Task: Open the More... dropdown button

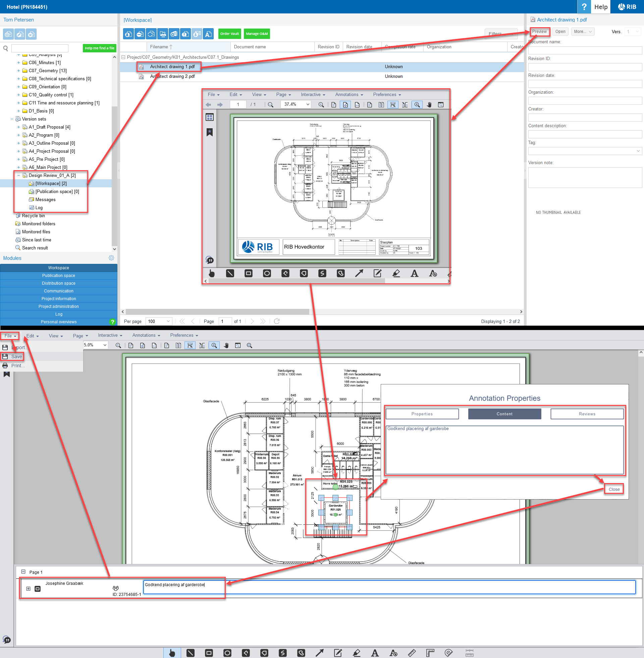Action: pyautogui.click(x=582, y=32)
